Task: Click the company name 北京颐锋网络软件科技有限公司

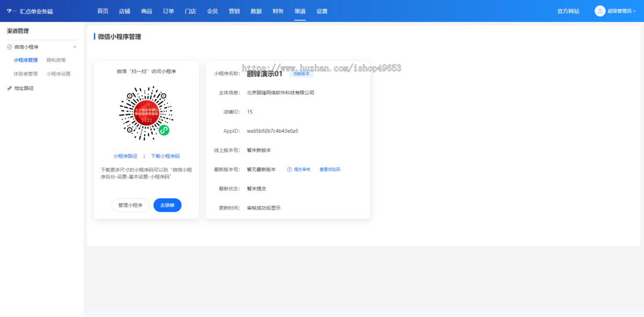Action: [281, 92]
